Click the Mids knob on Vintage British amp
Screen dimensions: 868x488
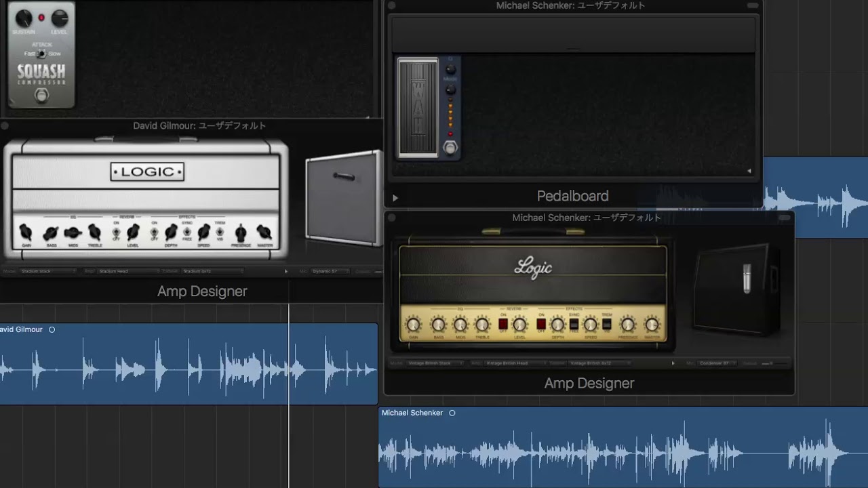460,325
